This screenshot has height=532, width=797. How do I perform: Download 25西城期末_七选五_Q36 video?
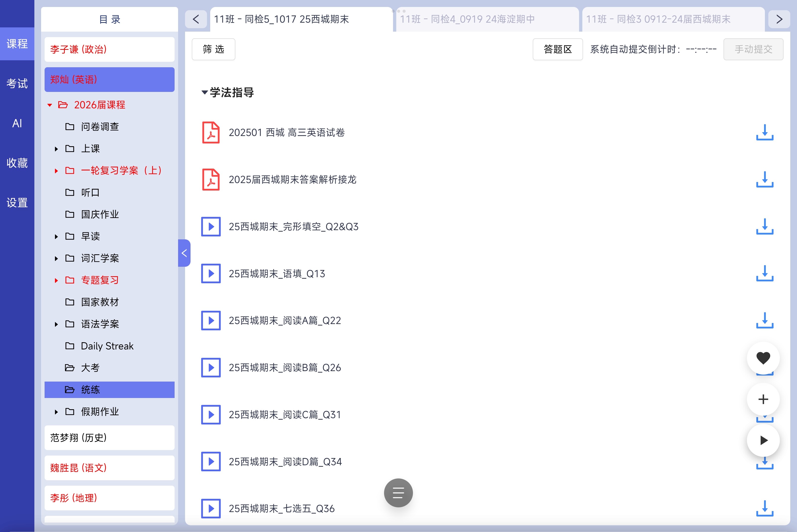coord(764,508)
